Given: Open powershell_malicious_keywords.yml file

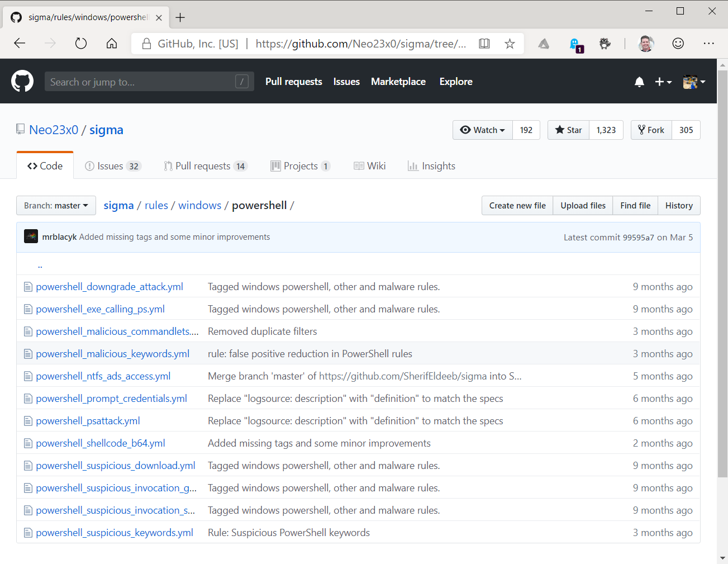Looking at the screenshot, I should pyautogui.click(x=113, y=354).
